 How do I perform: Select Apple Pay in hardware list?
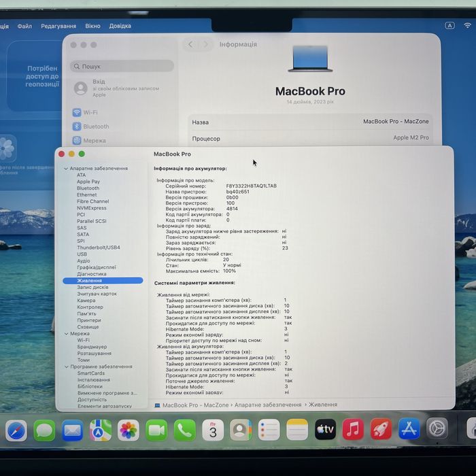tap(88, 182)
